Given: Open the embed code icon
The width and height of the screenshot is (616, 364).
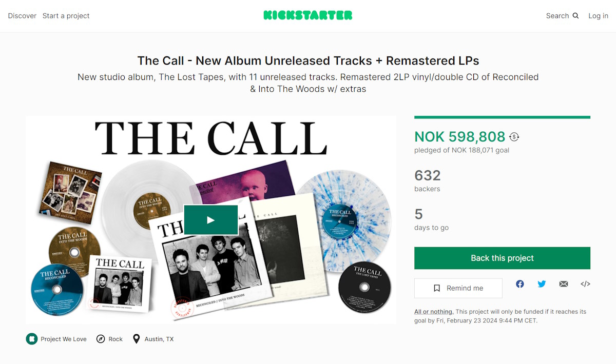Looking at the screenshot, I should click(585, 284).
